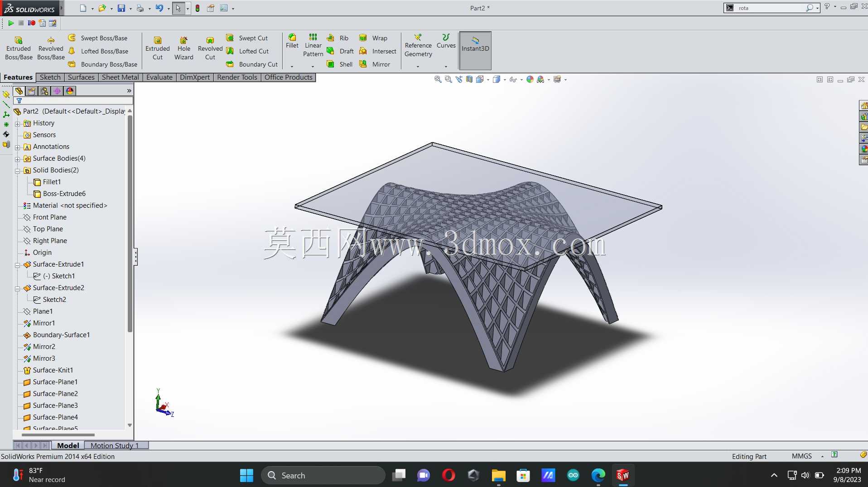This screenshot has height=487, width=868.
Task: Open the MMGS unit system status entry
Action: (802, 456)
